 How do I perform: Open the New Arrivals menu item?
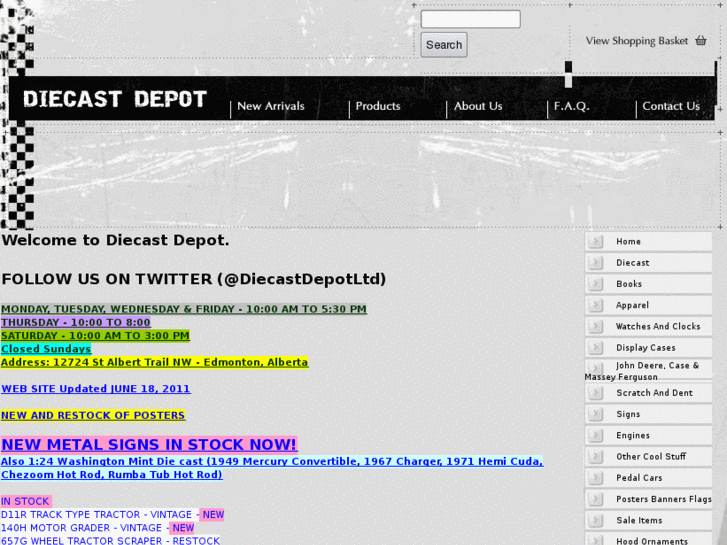[x=271, y=106]
